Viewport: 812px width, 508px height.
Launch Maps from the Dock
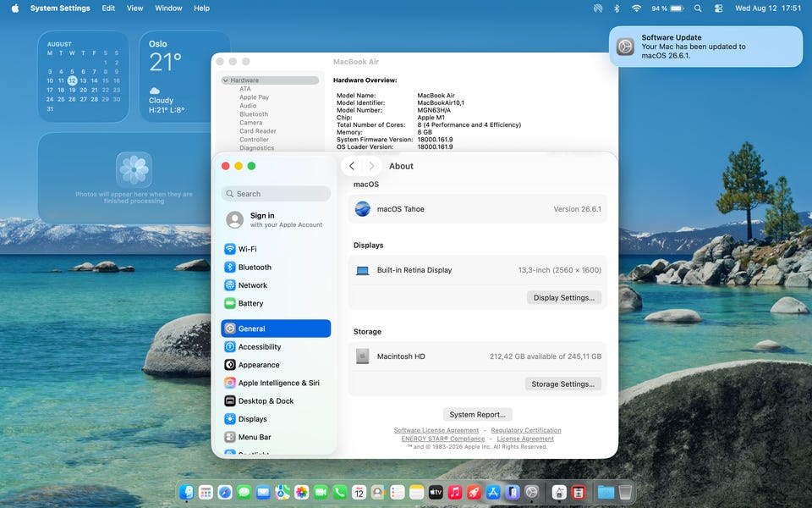click(283, 492)
